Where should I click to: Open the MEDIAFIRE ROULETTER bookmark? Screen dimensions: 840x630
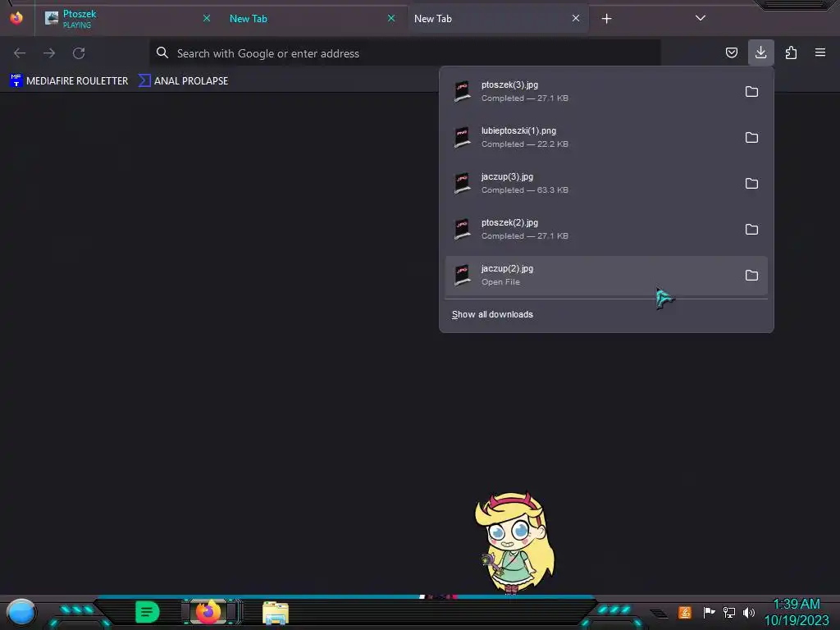(69, 81)
